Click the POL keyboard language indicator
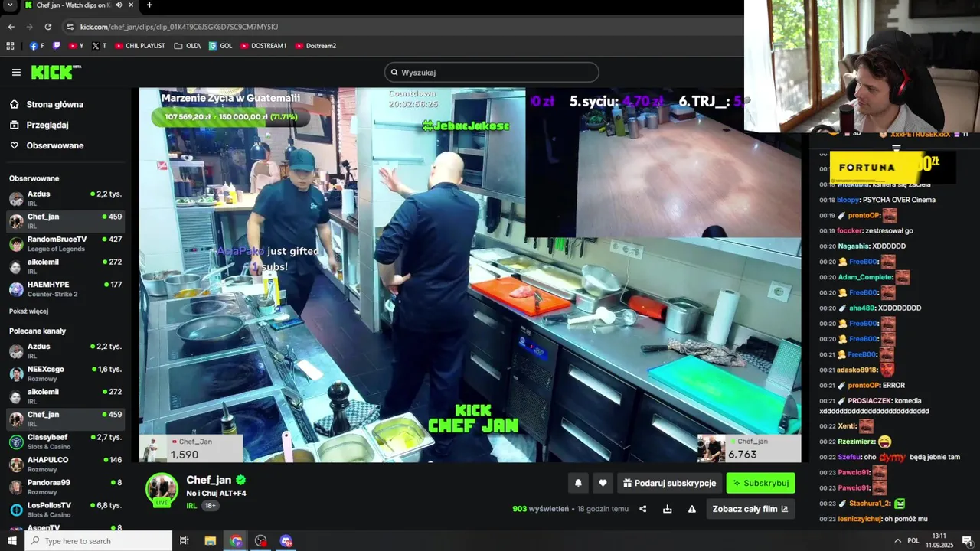Screen dimensions: 980x551 click(913, 541)
